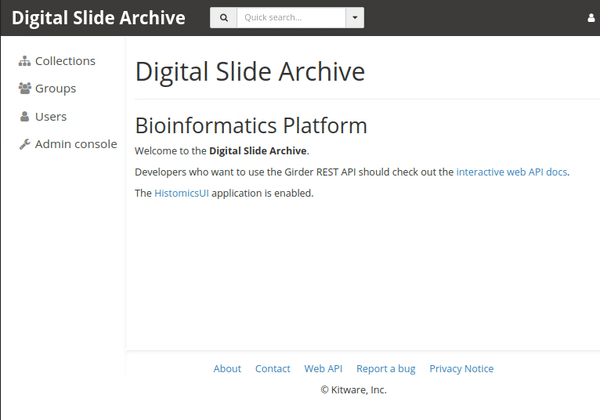Click the large Digital Slide Archive page heading
Screen dimensions: 600x420
point(250,72)
